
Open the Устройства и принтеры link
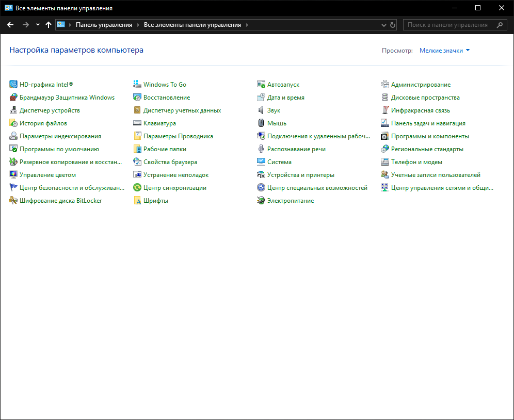pos(300,175)
